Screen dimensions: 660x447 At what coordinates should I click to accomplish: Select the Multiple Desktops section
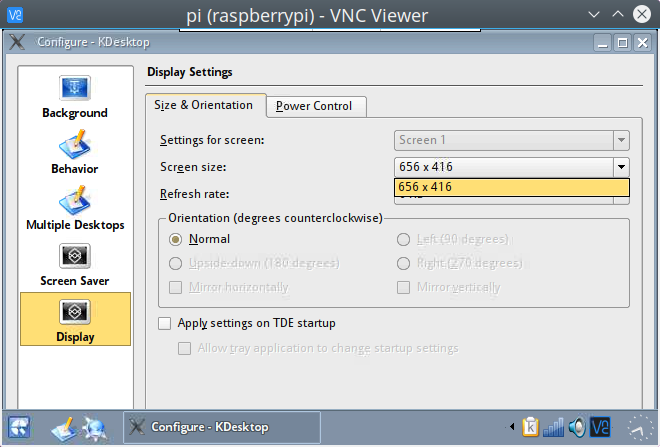pyautogui.click(x=75, y=209)
